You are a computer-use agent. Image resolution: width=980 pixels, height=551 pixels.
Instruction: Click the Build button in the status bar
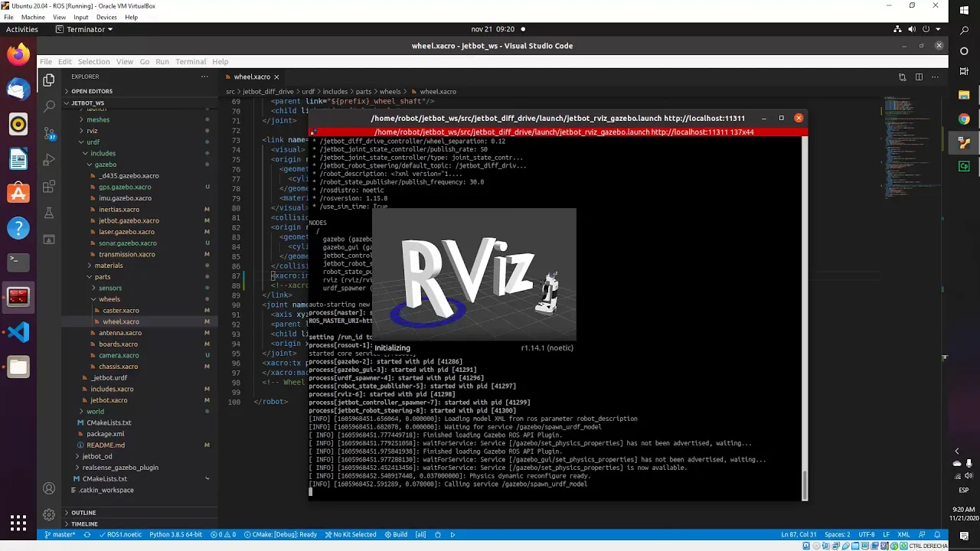(x=396, y=534)
